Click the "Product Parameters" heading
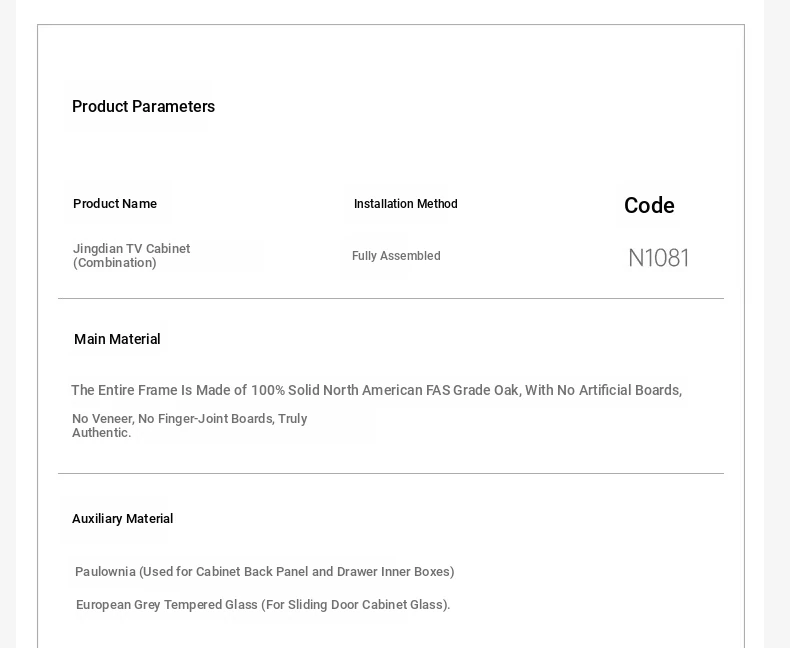 [x=143, y=107]
